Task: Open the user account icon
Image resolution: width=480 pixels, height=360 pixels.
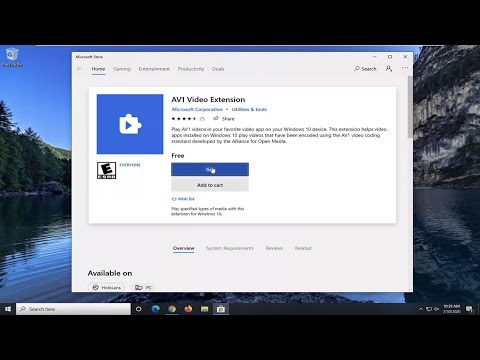Action: pyautogui.click(x=389, y=68)
